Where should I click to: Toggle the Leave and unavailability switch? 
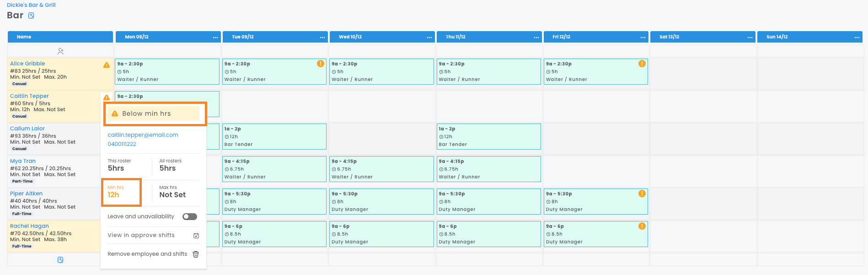coord(190,216)
